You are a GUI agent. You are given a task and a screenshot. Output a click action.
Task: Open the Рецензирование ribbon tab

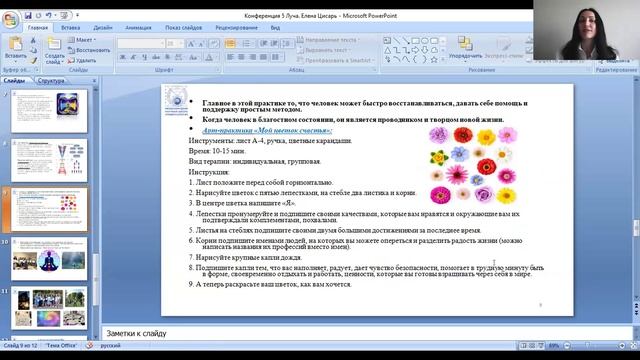click(236, 28)
